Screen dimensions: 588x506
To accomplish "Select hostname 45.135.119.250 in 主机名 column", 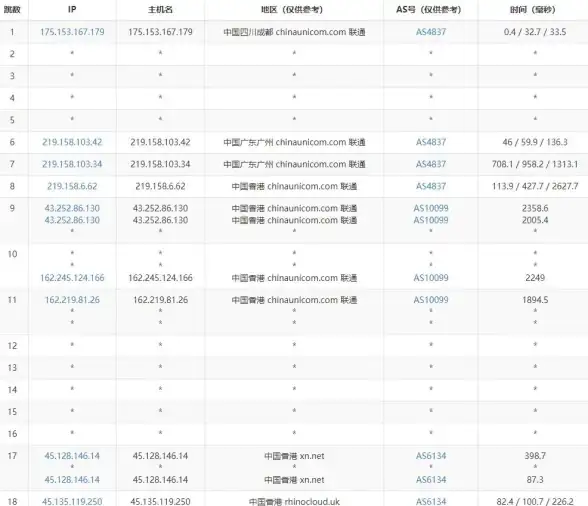I will pyautogui.click(x=160, y=501).
